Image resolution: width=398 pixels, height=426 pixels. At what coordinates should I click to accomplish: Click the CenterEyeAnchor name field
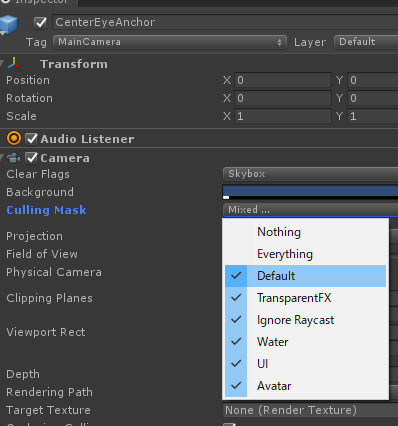pos(225,22)
